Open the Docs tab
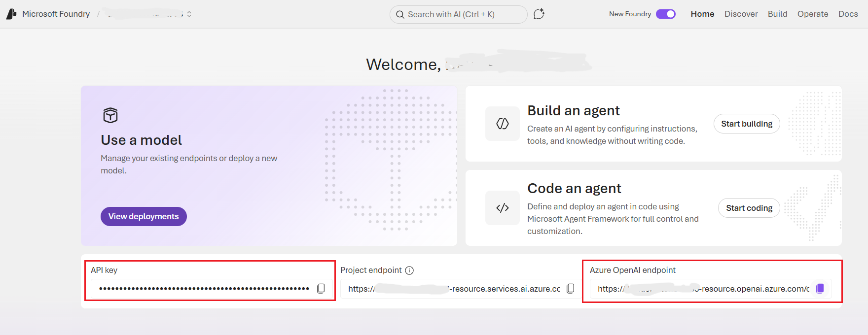Screen dimensions: 868x335 point(848,14)
